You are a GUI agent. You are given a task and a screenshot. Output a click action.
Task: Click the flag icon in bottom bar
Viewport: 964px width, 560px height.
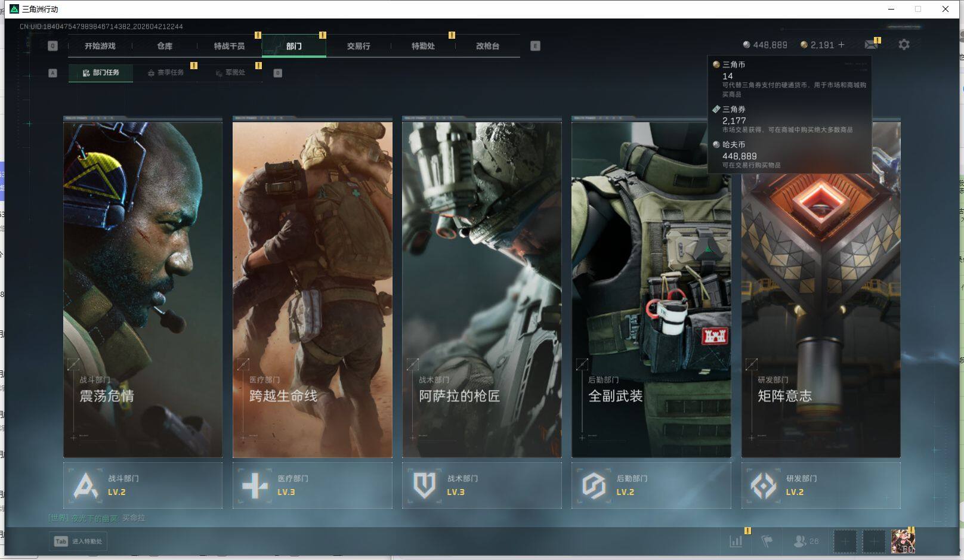tap(767, 541)
